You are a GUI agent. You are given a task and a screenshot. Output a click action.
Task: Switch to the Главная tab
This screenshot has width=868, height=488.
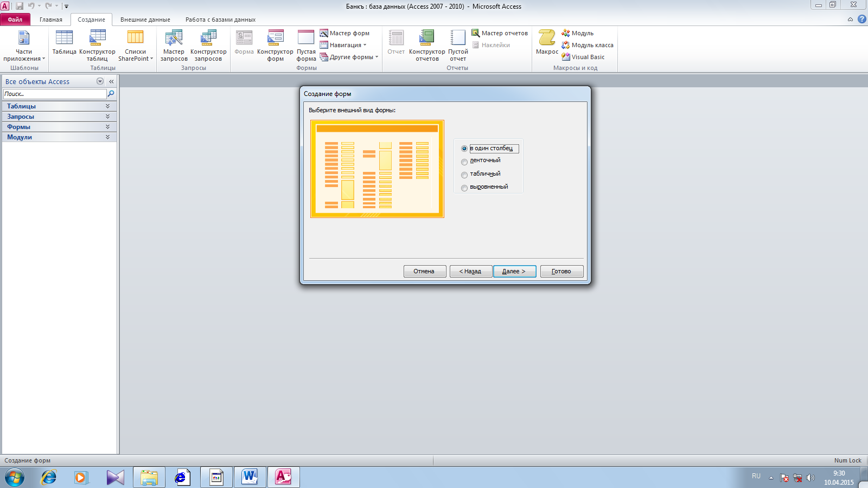51,20
